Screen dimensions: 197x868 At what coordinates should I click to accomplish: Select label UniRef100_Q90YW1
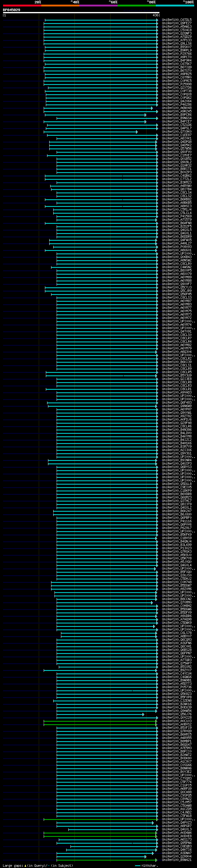click(176, 413)
